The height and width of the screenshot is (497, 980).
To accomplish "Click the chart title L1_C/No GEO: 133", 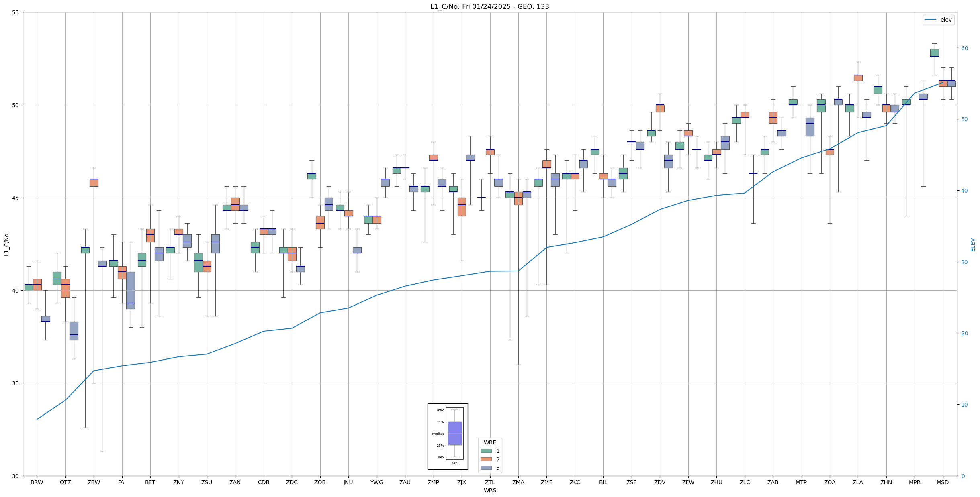I will pos(489,6).
